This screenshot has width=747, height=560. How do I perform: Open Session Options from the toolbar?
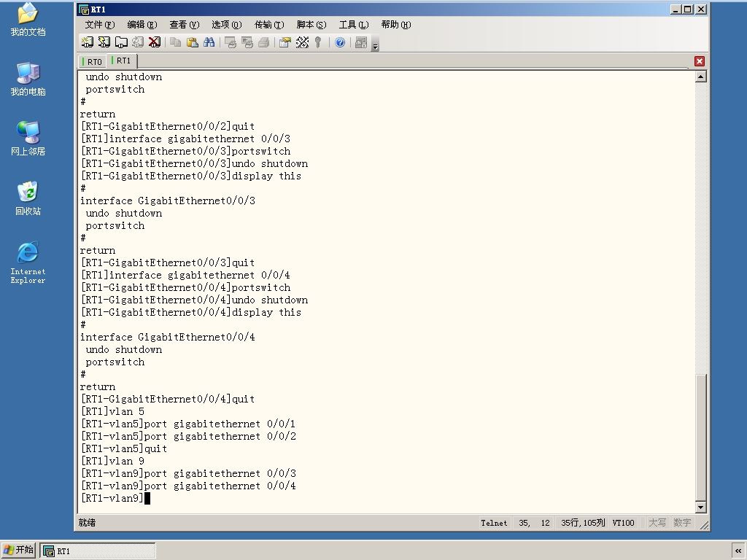click(x=285, y=42)
